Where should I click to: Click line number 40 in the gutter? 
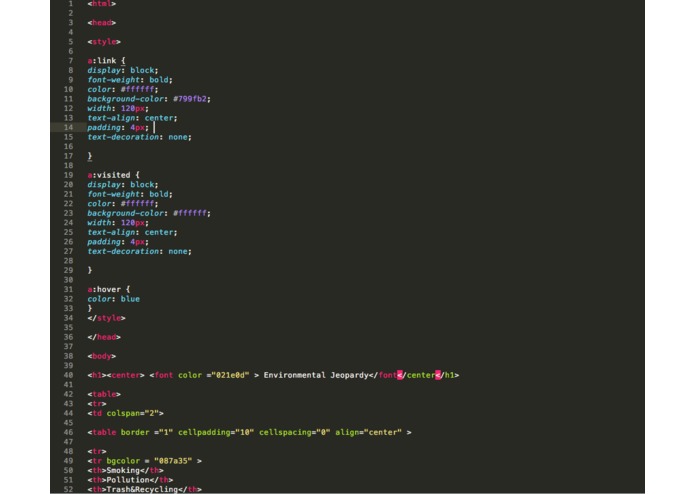click(x=68, y=375)
